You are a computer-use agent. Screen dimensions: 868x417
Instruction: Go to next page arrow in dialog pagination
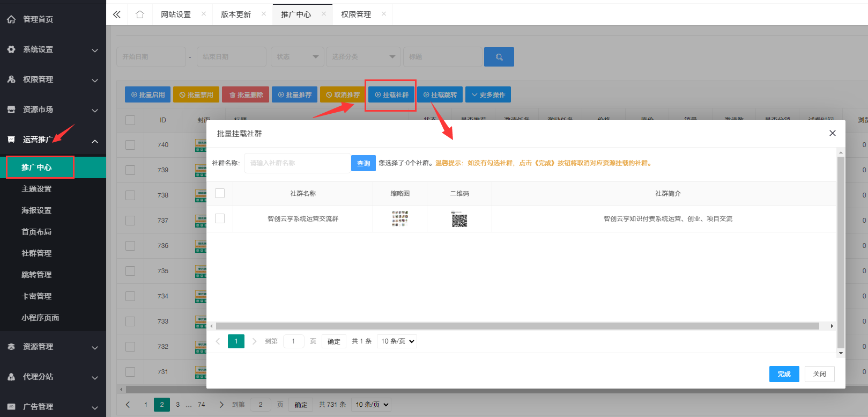click(x=254, y=341)
